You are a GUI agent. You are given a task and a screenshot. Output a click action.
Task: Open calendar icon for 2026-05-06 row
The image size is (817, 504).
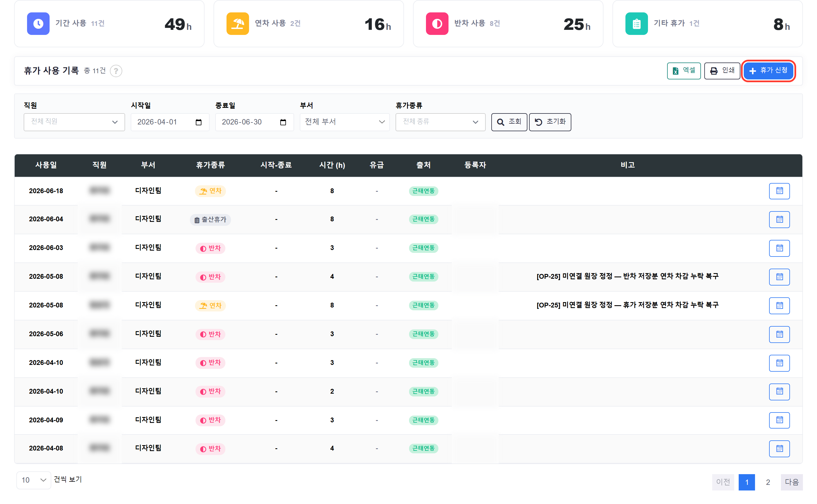point(779,334)
